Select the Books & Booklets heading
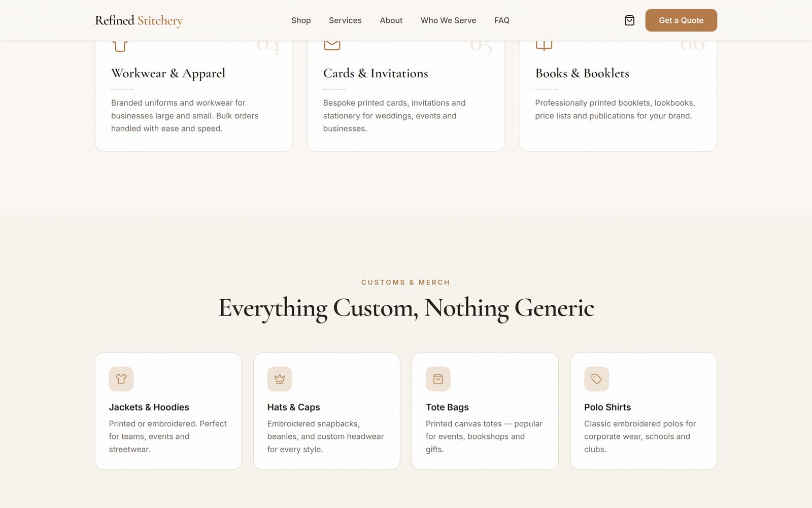This screenshot has width=812, height=508. [582, 73]
